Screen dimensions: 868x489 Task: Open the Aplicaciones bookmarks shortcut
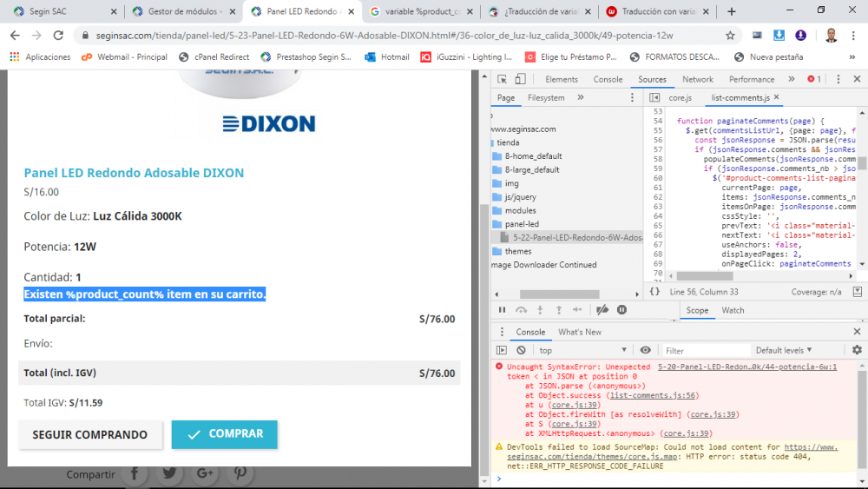point(40,56)
